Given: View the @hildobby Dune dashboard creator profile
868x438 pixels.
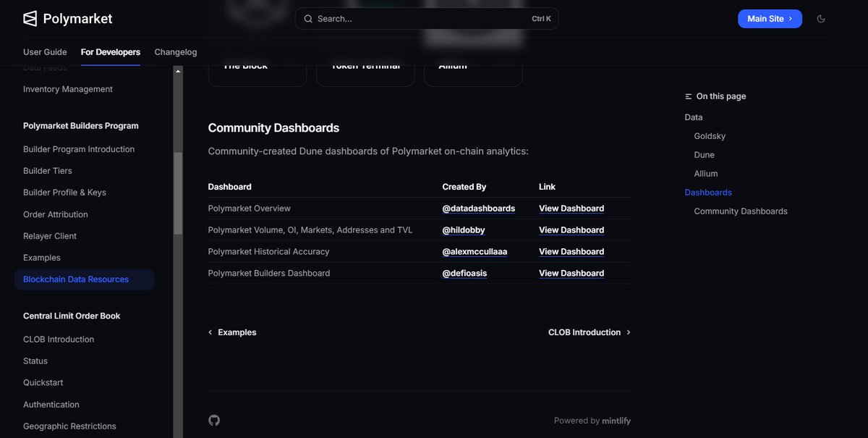Looking at the screenshot, I should [x=464, y=229].
